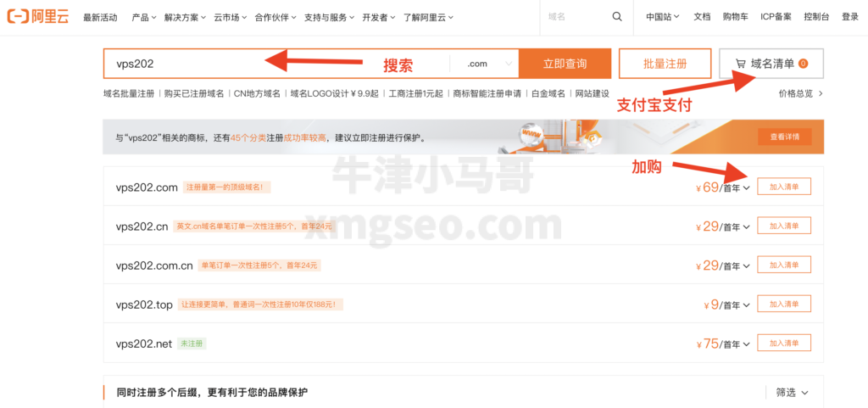Open the 域名清单 list button
868x408 pixels.
(x=771, y=64)
